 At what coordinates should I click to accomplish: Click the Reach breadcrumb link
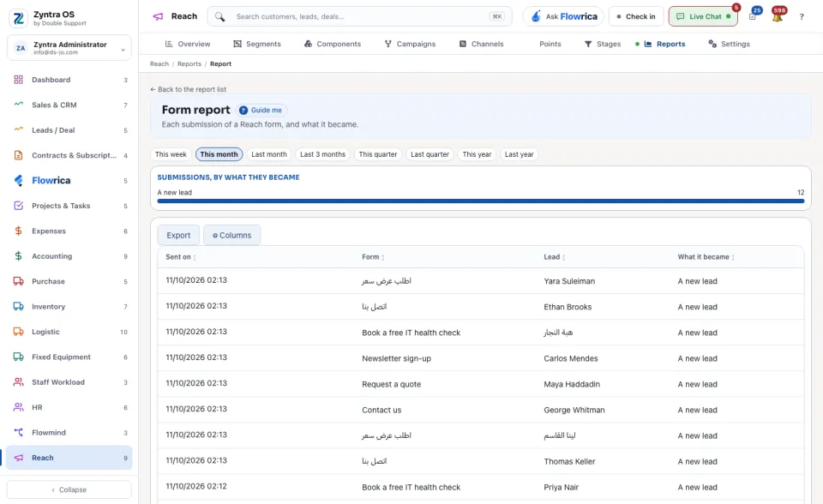click(x=159, y=64)
